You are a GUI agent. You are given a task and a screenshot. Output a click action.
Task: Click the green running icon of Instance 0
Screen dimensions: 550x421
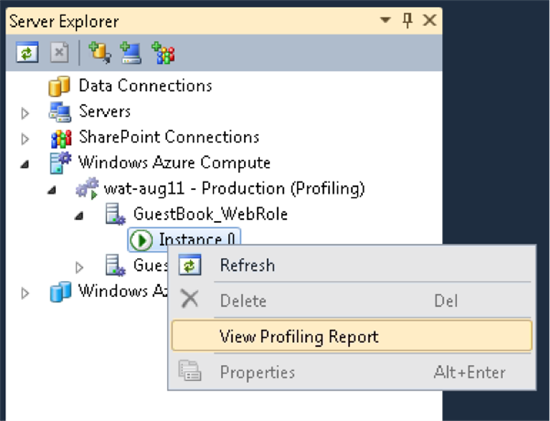click(141, 240)
